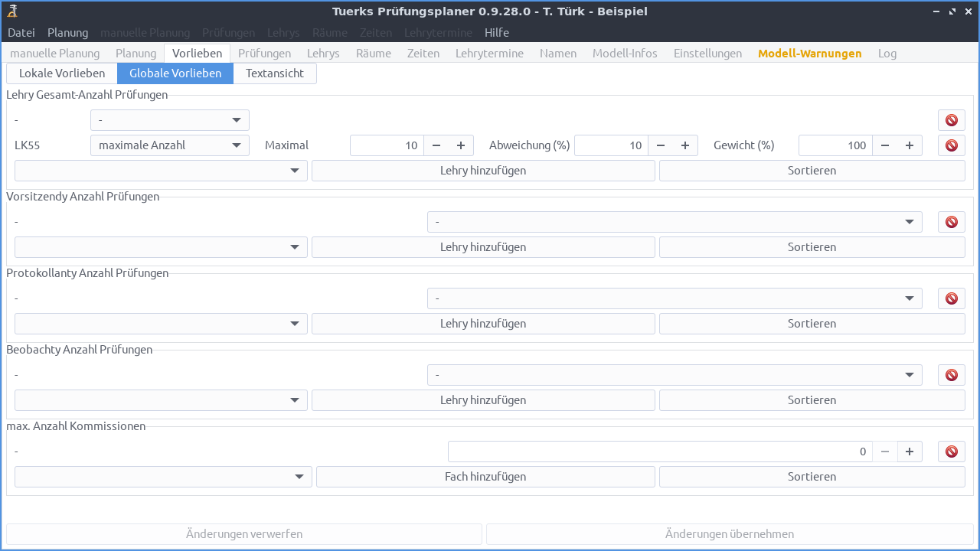Remove the Protokollanty Anzahl Prüfungen entry
This screenshot has height=551, width=980.
951,298
